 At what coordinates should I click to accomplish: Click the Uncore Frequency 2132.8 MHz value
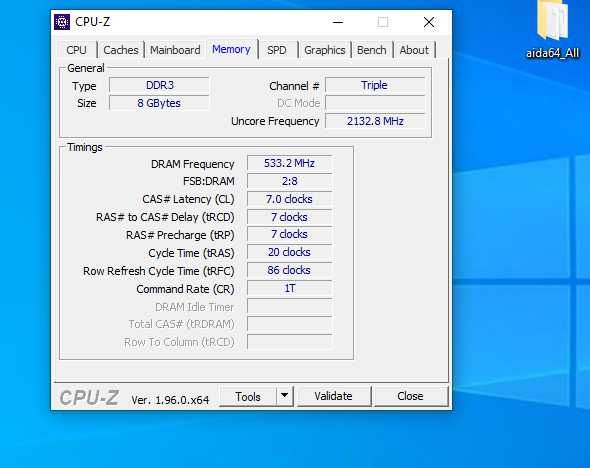pos(375,122)
